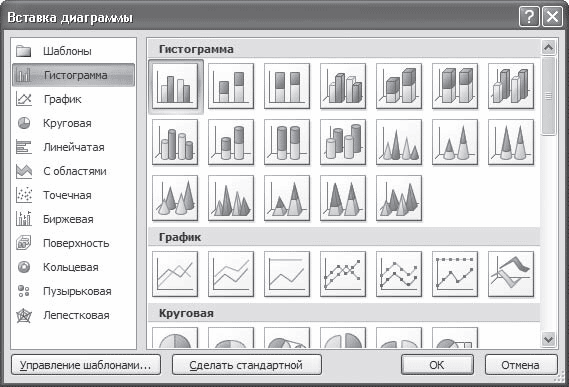Select the clustered cylinder chart icon
The image size is (569, 387).
pyautogui.click(x=175, y=142)
